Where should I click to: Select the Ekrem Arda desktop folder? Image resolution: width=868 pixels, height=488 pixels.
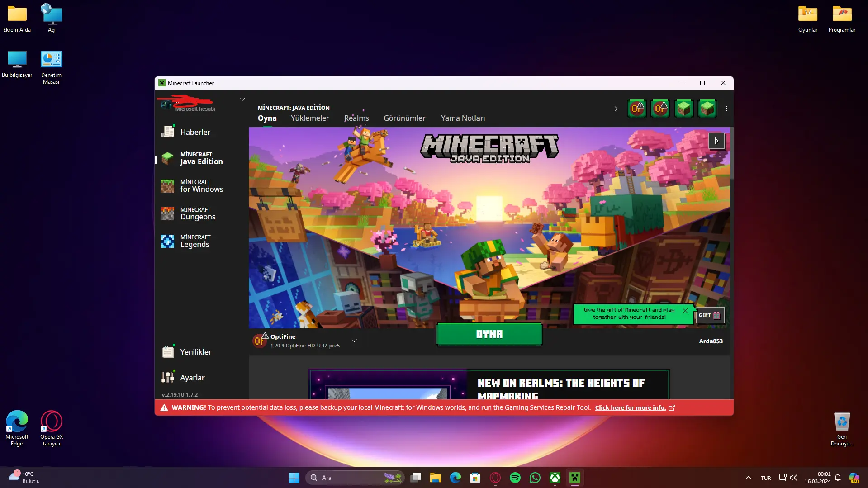click(17, 19)
